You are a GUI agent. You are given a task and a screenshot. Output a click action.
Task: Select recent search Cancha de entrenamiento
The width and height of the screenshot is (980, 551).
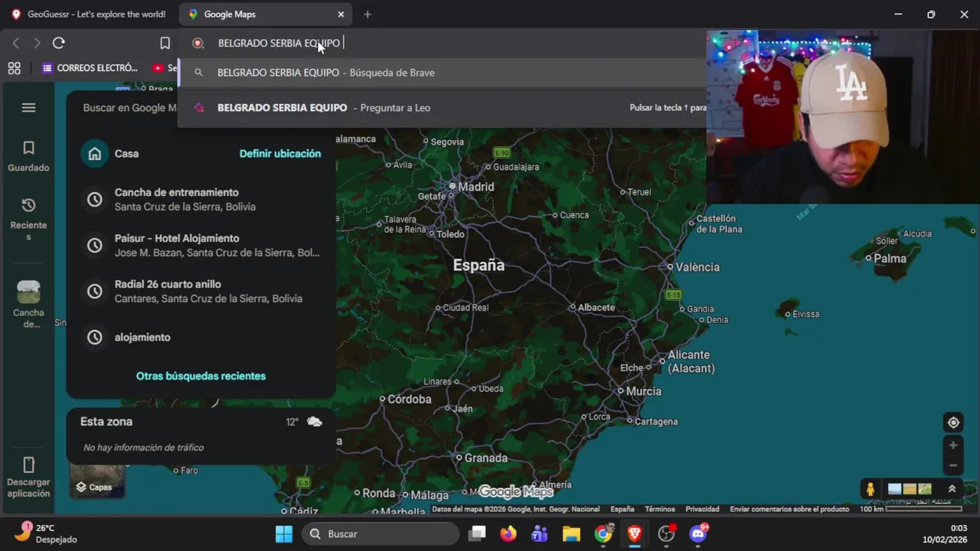[201, 199]
